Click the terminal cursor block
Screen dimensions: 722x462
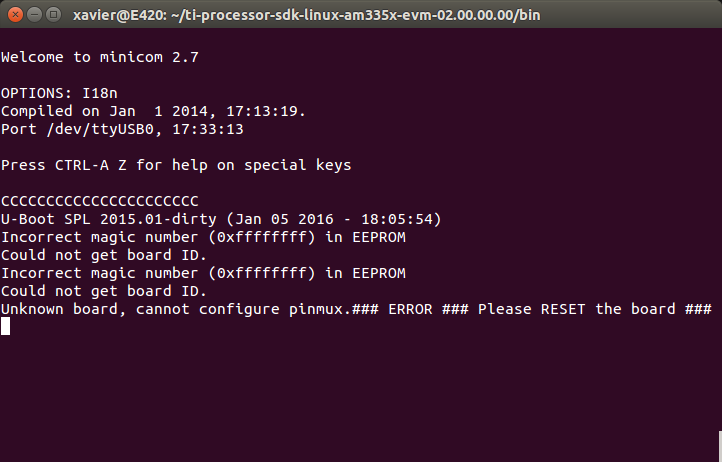[6, 327]
